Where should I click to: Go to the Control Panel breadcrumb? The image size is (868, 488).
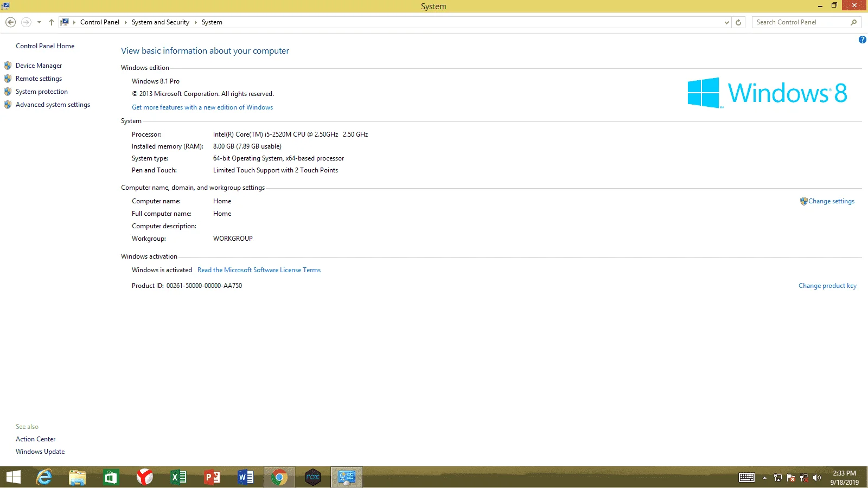click(x=100, y=22)
